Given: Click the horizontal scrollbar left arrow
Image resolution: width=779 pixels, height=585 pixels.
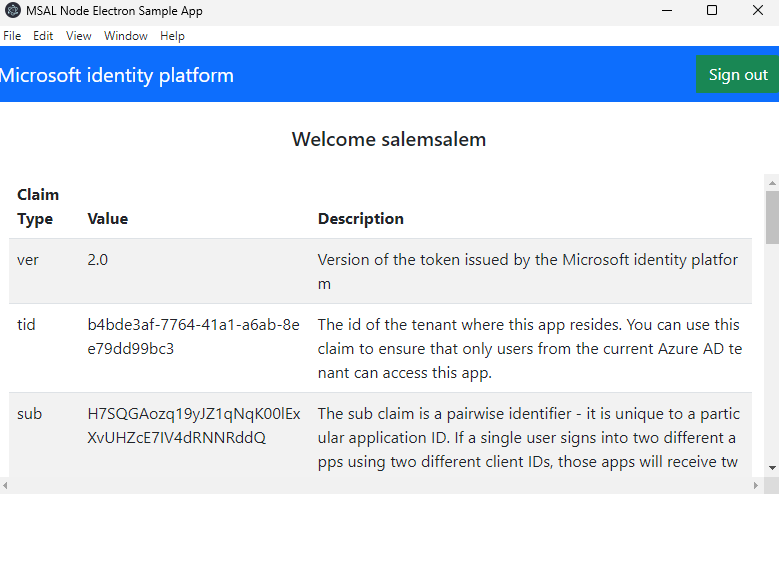Looking at the screenshot, I should click(5, 486).
